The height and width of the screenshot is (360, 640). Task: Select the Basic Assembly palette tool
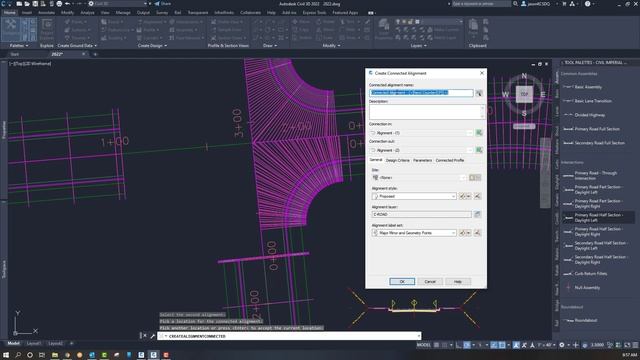coord(588,87)
